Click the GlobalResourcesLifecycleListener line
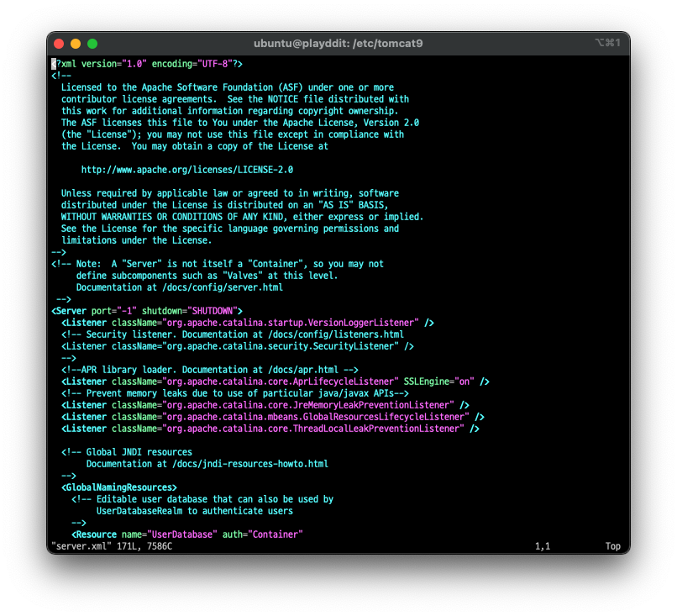The height and width of the screenshot is (616, 677). [x=273, y=417]
